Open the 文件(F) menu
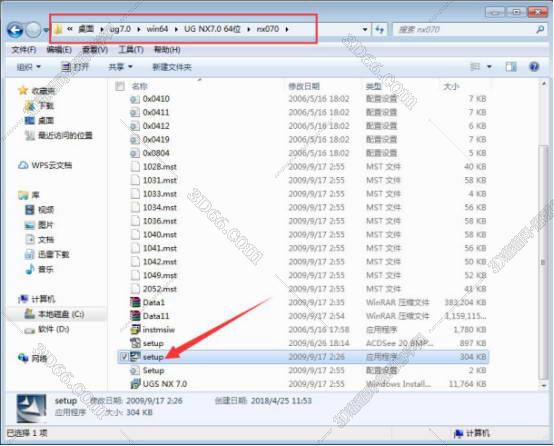 pyautogui.click(x=24, y=50)
